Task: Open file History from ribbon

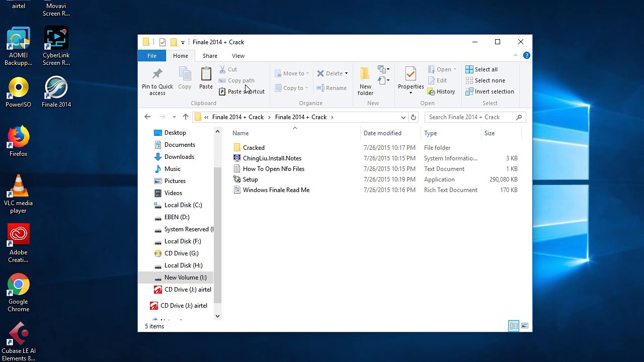Action: point(441,92)
